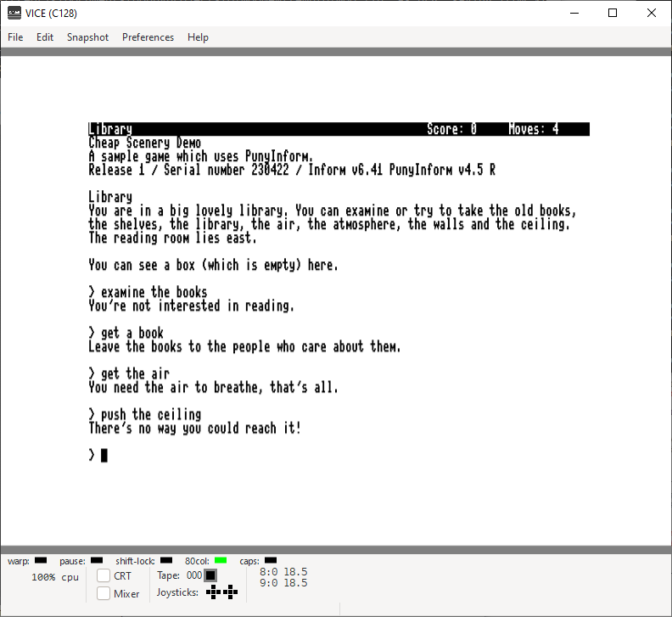Click 'Leave the books to the people' line
672x617 pixels.
[244, 346]
